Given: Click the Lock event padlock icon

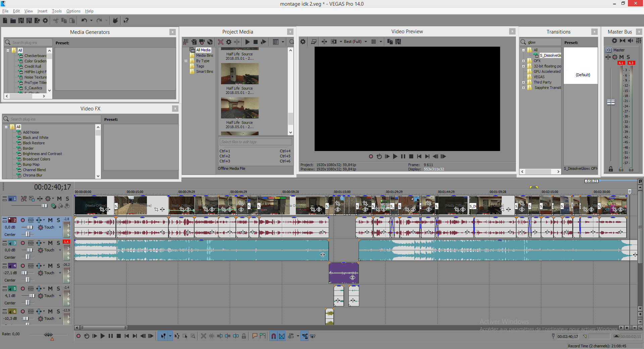Looking at the screenshot, I should pos(244,336).
